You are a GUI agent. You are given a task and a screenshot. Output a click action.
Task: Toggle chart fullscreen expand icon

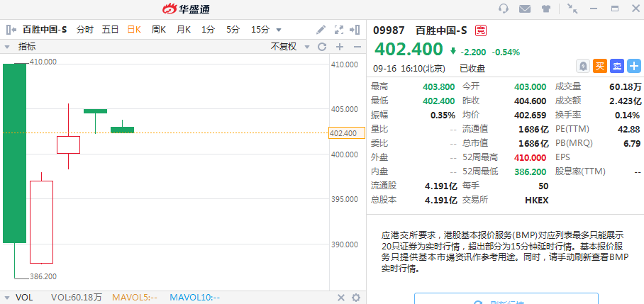coord(338,30)
